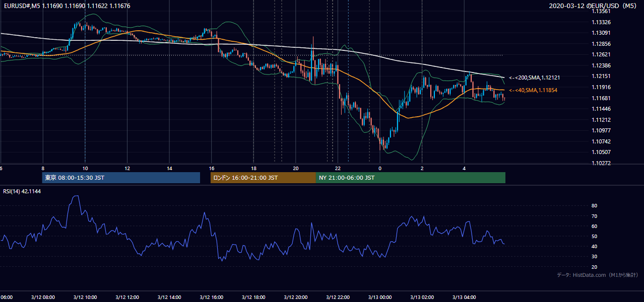Click the bottom time label 3/12 08:00
Image resolution: width=644 pixels, height=302 pixels.
(x=42, y=297)
